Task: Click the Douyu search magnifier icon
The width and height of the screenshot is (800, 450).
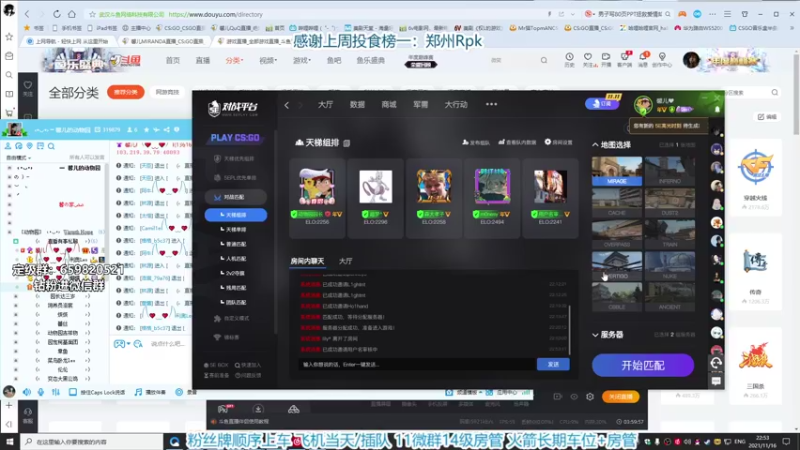Action: (544, 60)
